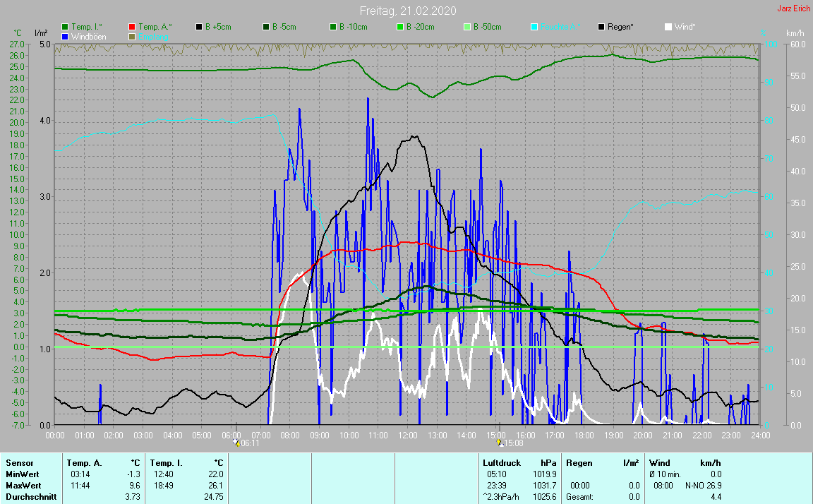
Task: Click the 'B -20cm' legend label
Action: coord(421,27)
